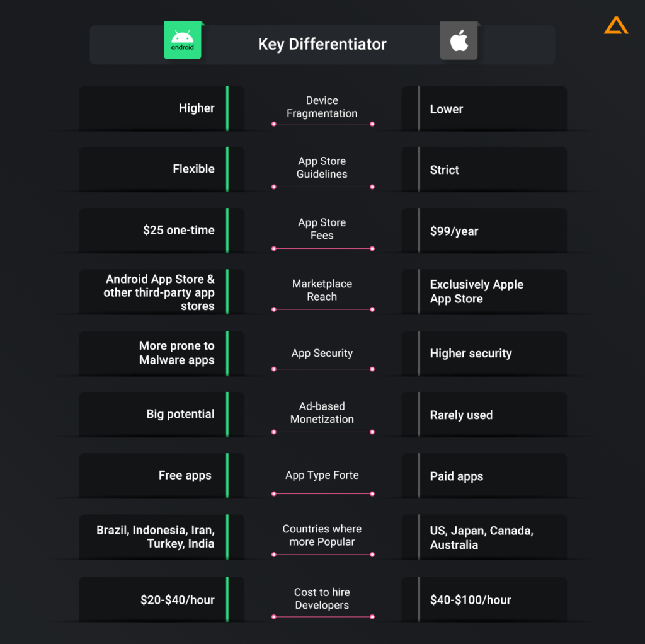Click the 'Brazil, Indonesia, Iran, Turkey, India' card

(x=162, y=537)
